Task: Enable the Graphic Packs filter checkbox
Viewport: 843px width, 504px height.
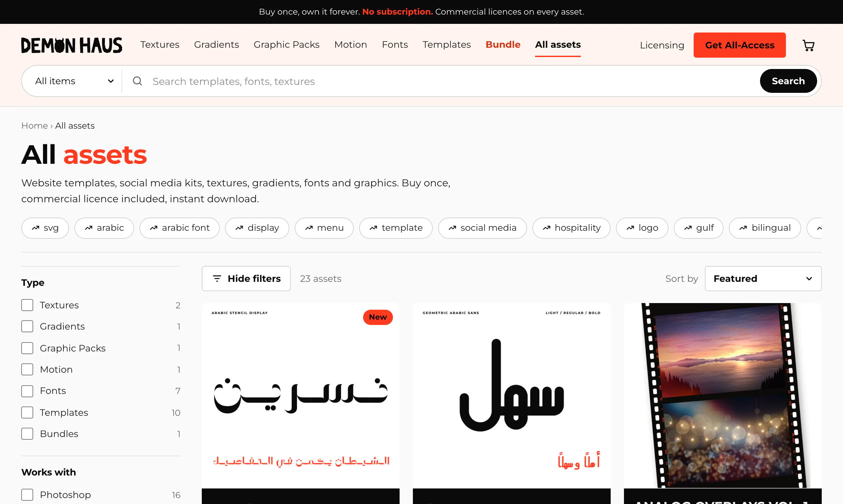Action: 27,348
